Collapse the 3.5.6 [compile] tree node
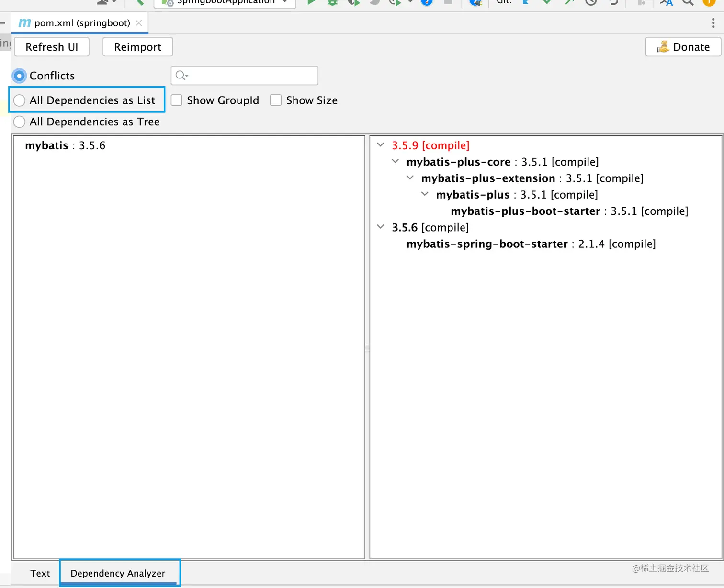 (381, 227)
